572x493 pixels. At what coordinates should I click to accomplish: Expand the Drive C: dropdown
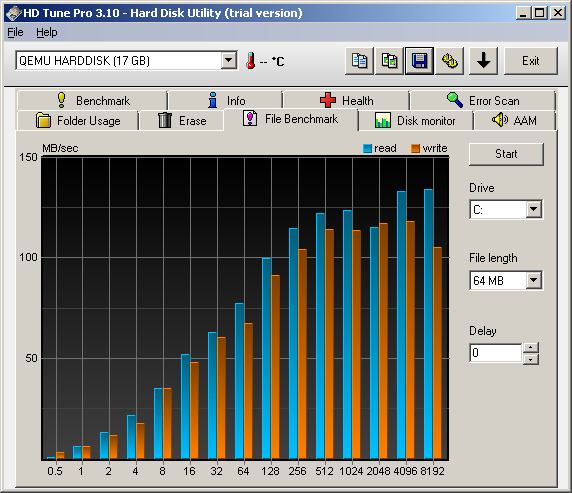pyautogui.click(x=533, y=209)
